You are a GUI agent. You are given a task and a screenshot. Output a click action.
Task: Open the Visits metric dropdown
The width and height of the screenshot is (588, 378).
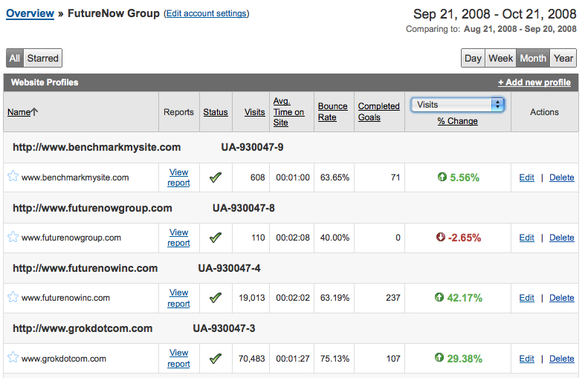pos(458,105)
